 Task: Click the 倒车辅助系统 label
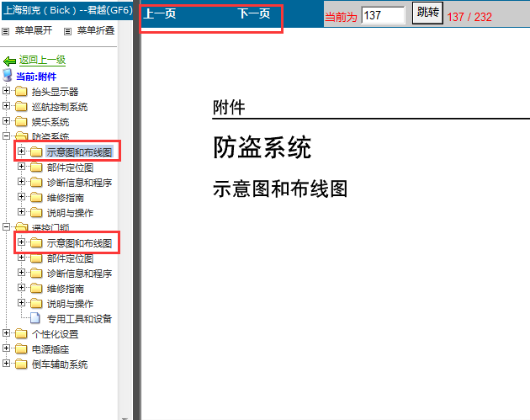60,364
